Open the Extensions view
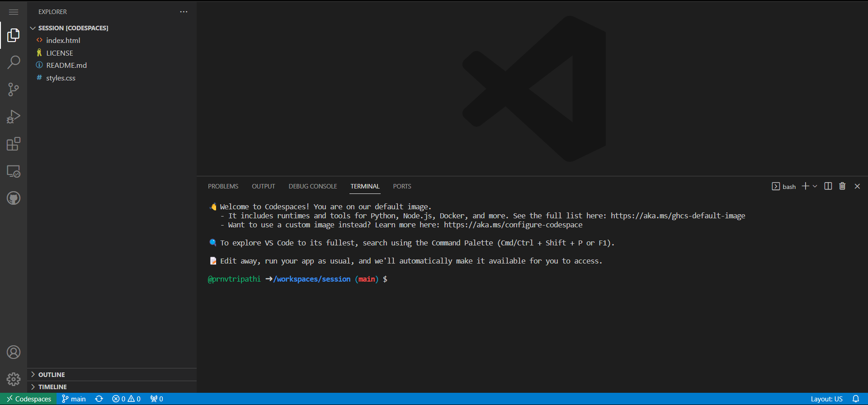The height and width of the screenshot is (405, 868). point(14,144)
